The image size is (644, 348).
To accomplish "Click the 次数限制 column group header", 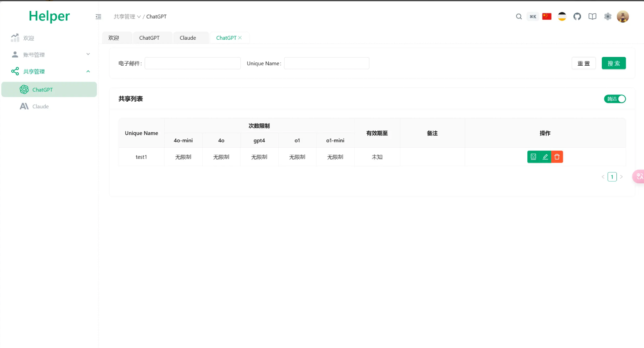I will (x=259, y=125).
